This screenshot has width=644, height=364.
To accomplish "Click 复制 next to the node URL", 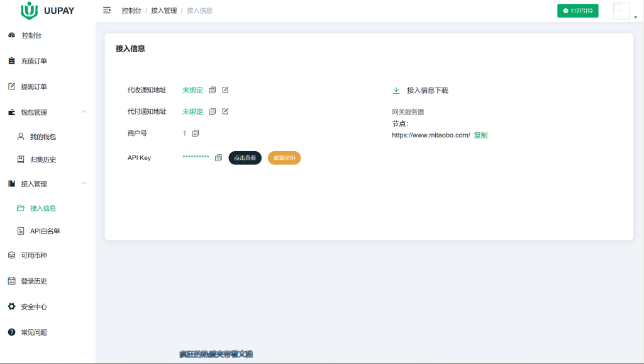I will (480, 135).
